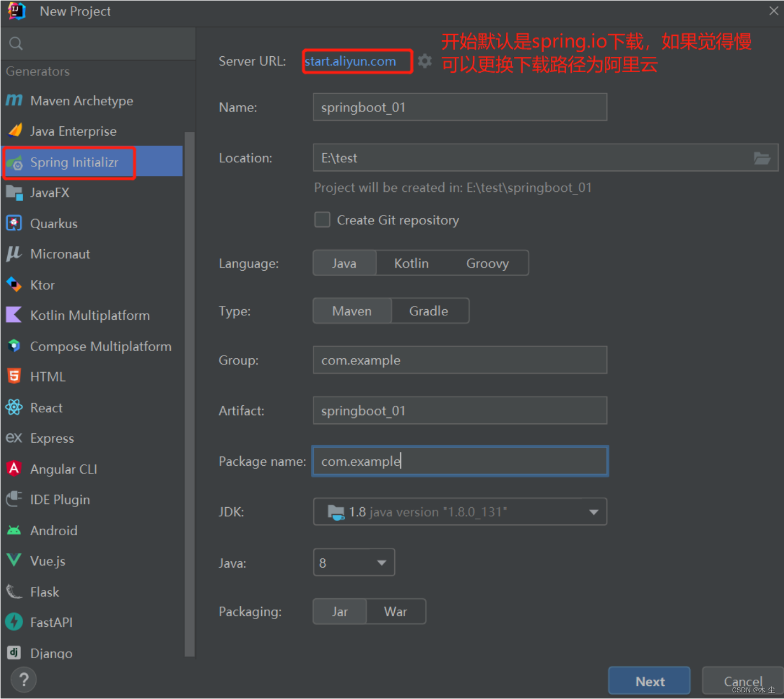Click the Next button
784x699 pixels.
point(649,681)
